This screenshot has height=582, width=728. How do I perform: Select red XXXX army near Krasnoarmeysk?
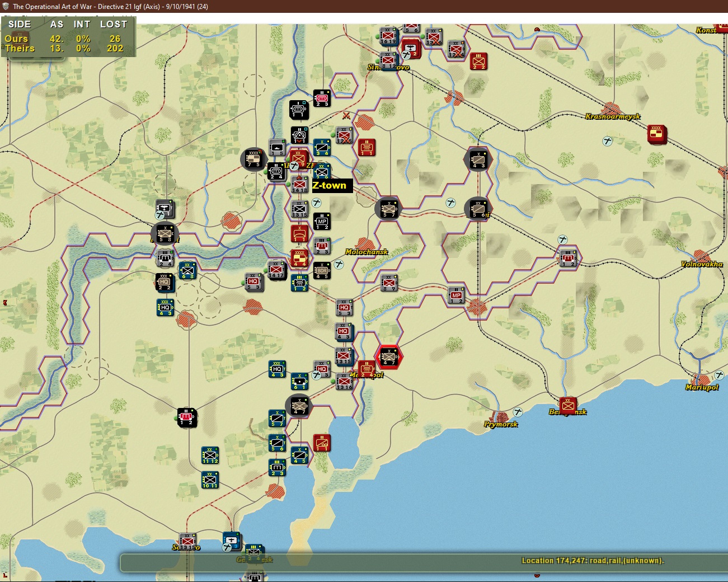(656, 134)
